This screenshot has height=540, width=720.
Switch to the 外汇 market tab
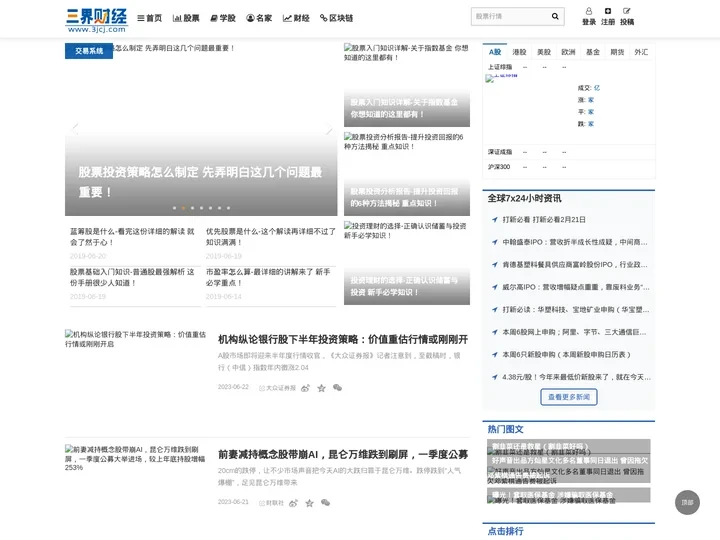click(641, 52)
